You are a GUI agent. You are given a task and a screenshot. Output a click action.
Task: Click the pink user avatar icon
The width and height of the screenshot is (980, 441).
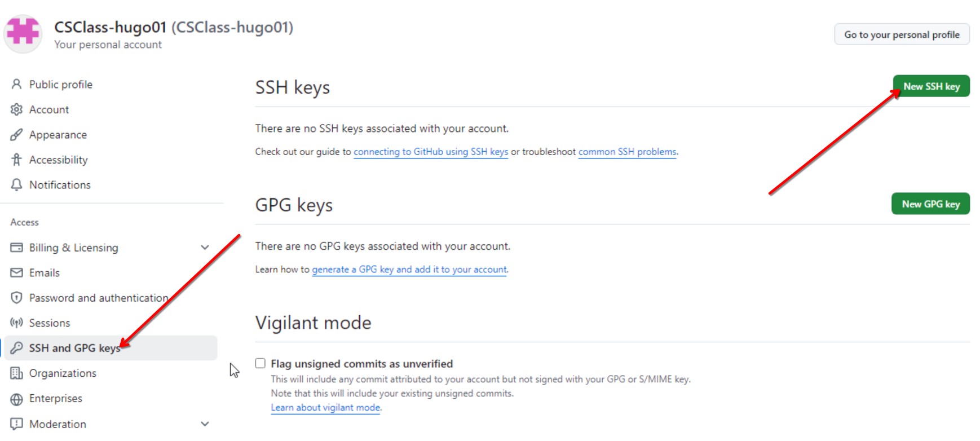23,33
